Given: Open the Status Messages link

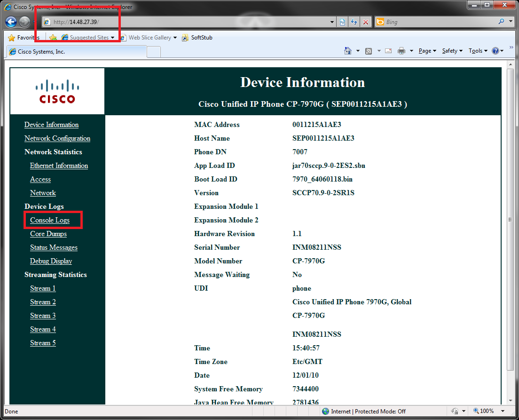Looking at the screenshot, I should (x=54, y=247).
